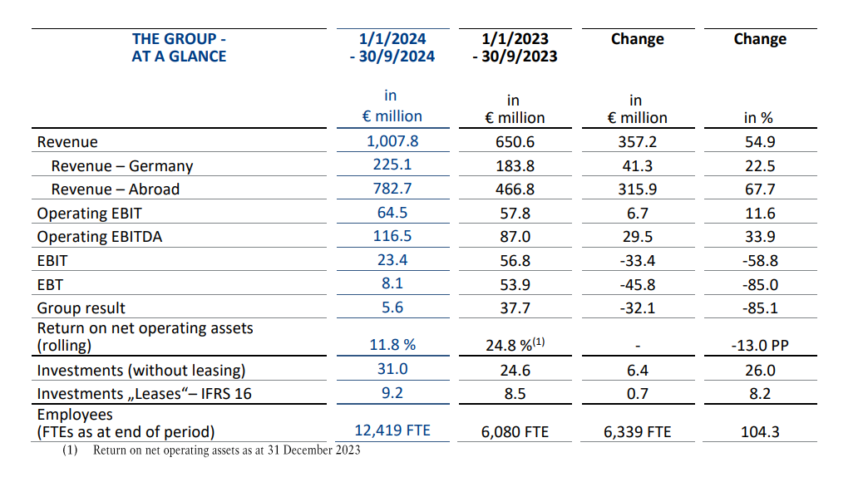Click the footnote marker beside 24.8 %

pos(538,341)
